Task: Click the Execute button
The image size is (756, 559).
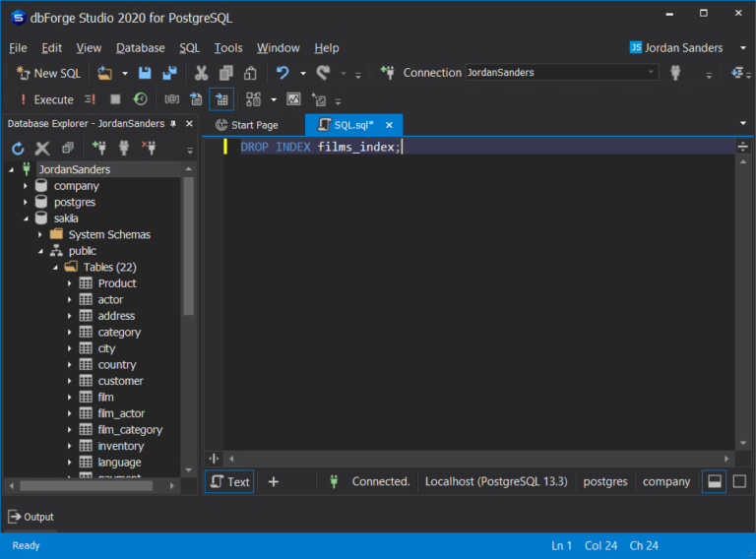Action: (x=45, y=99)
